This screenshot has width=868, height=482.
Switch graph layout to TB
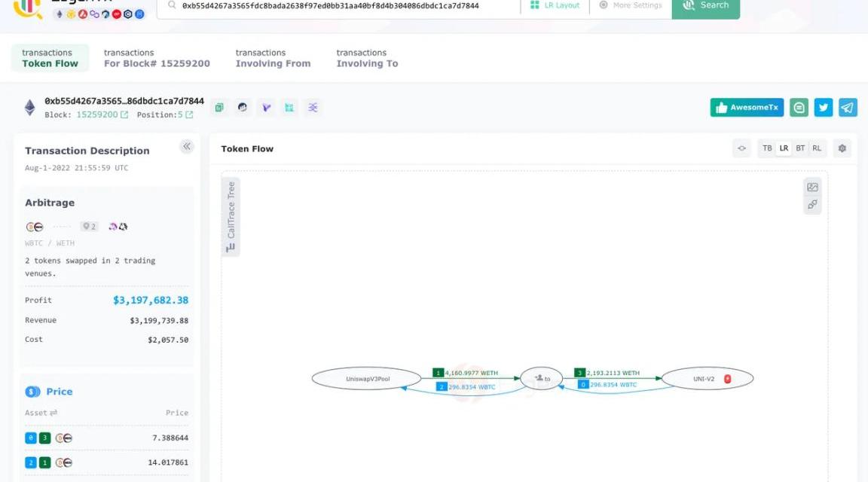click(x=767, y=148)
